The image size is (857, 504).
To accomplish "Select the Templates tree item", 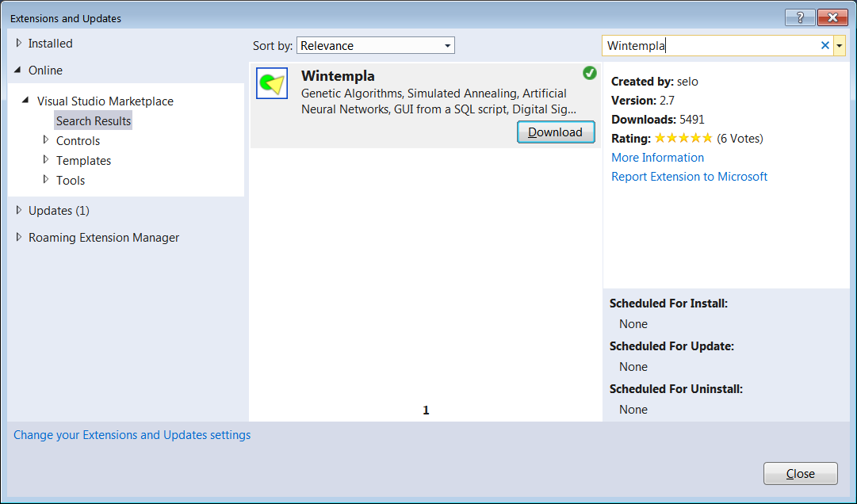I will [83, 161].
